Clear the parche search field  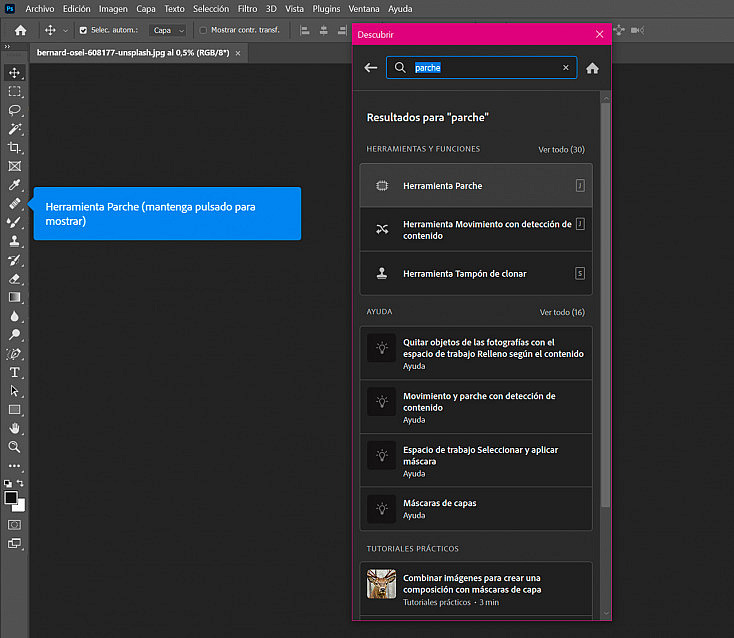pyautogui.click(x=565, y=68)
